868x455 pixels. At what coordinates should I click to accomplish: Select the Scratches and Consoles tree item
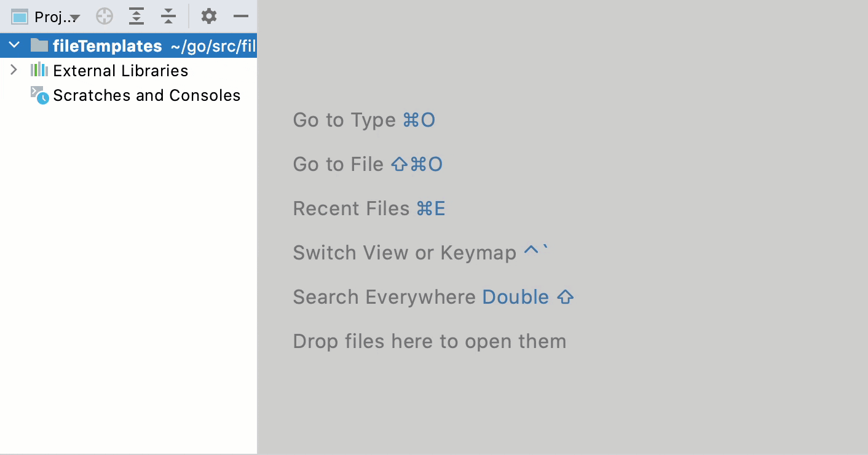coord(146,95)
